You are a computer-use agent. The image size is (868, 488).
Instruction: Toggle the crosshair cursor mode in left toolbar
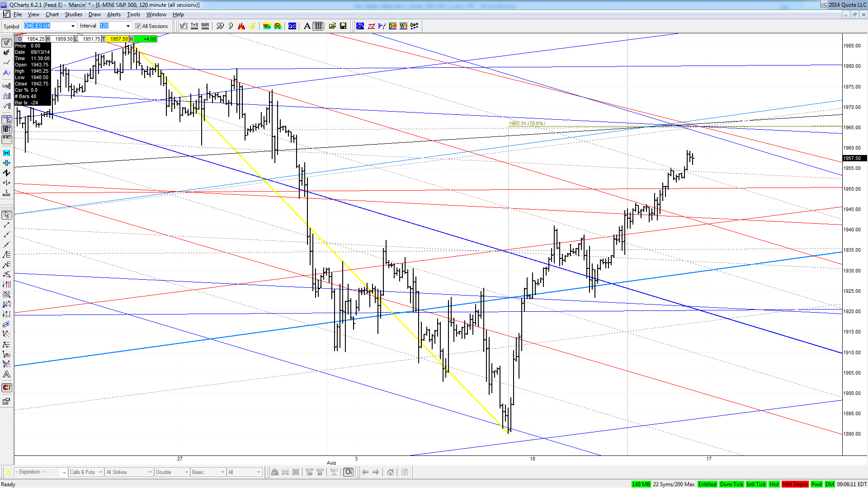(x=7, y=120)
